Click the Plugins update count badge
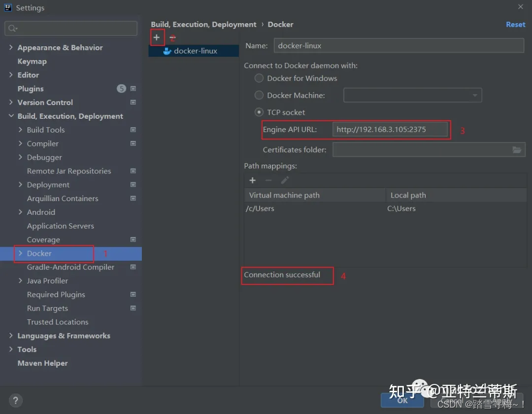This screenshot has width=532, height=414. (122, 89)
